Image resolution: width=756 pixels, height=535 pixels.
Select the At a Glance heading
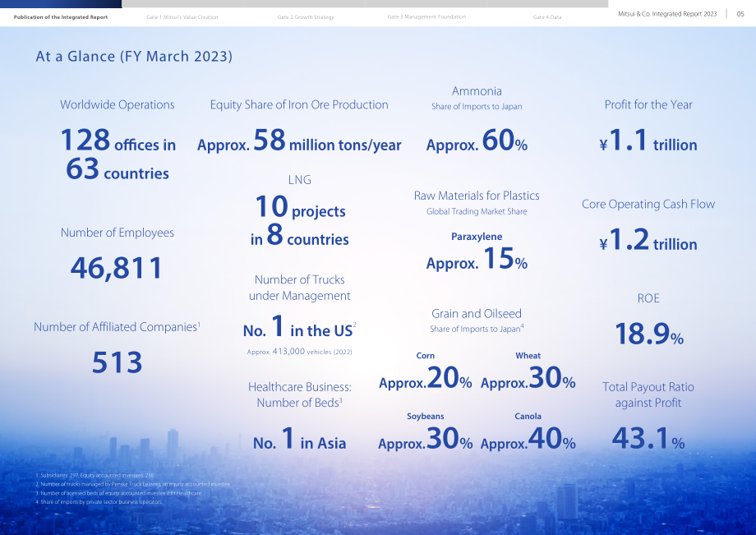[x=134, y=57]
